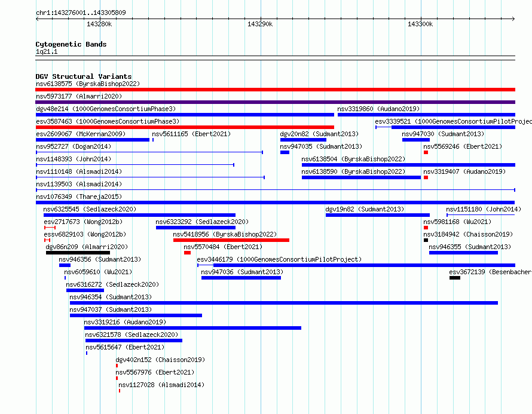The image size is (532, 414).
Task: Click nsv5569246 (Ebert2021) label
Action: [463, 146]
